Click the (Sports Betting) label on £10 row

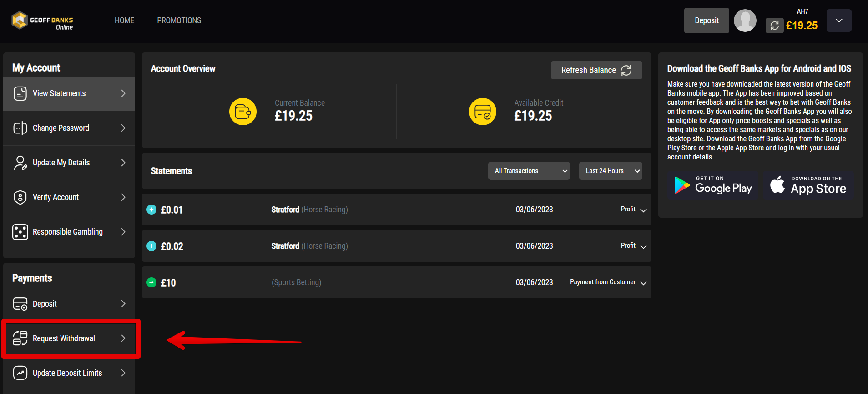297,282
